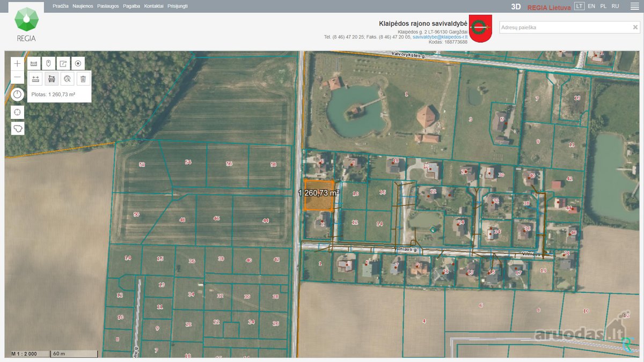Image resolution: width=644 pixels, height=362 pixels.
Task: Select the map marker pin tool
Action: 48,63
